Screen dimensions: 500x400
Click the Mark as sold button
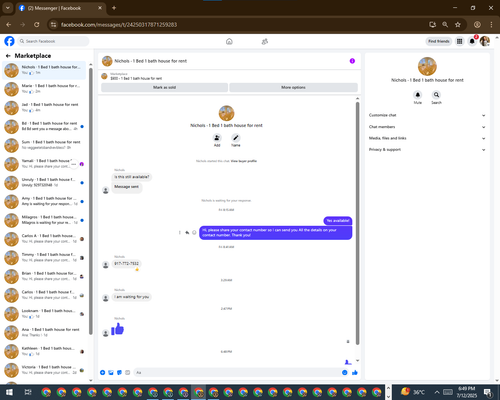(165, 87)
